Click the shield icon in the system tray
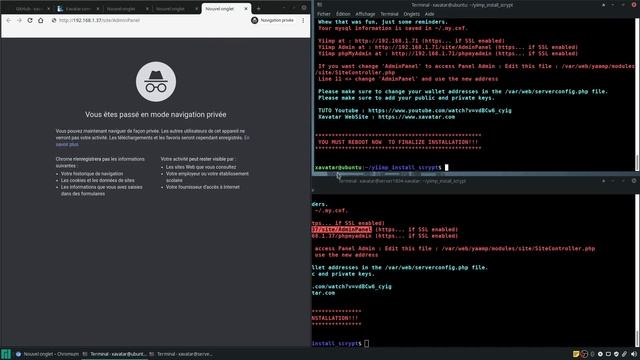The image size is (640, 360). pyautogui.click(x=616, y=354)
